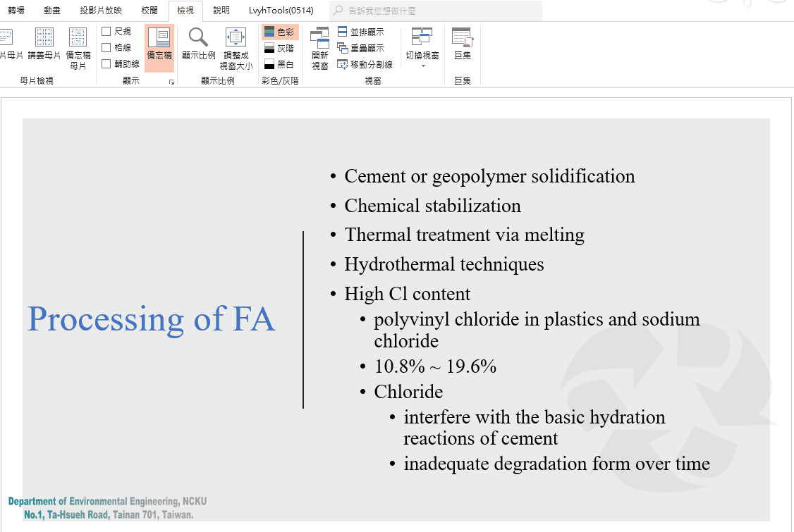Open Macros (巨集) button
This screenshot has height=532, width=794.
click(462, 44)
